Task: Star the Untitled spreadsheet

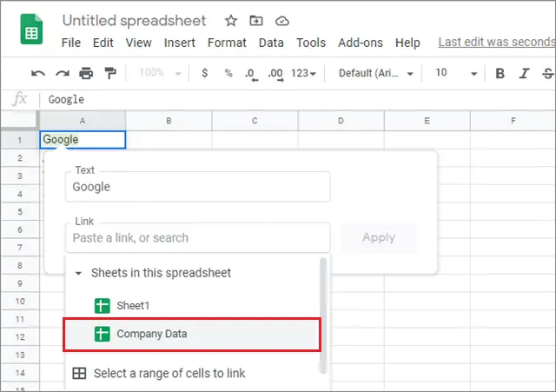Action: pyautogui.click(x=231, y=21)
